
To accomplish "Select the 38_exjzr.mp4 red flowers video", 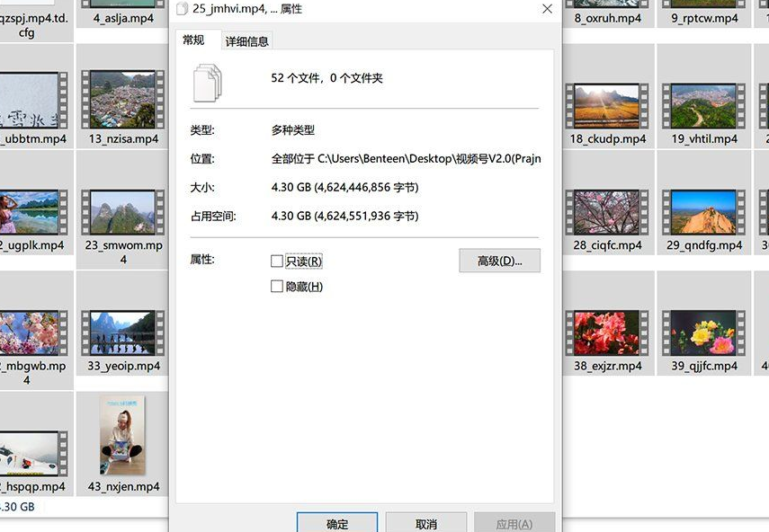I will click(x=606, y=333).
